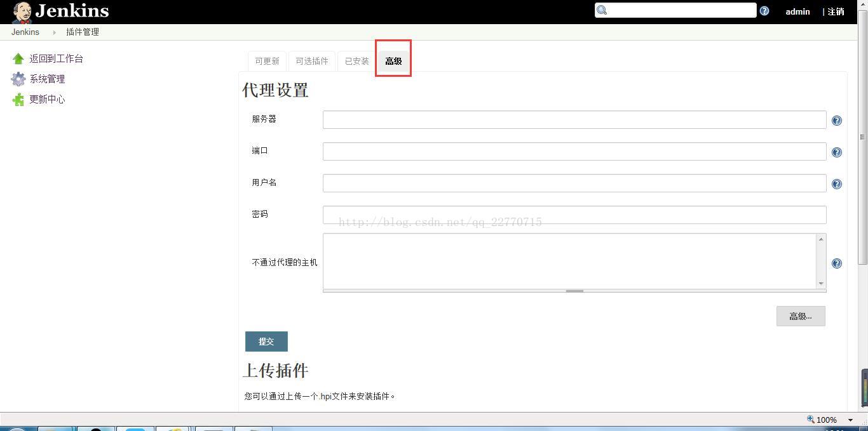
Task: Open help for 端口 field
Action: click(x=837, y=152)
